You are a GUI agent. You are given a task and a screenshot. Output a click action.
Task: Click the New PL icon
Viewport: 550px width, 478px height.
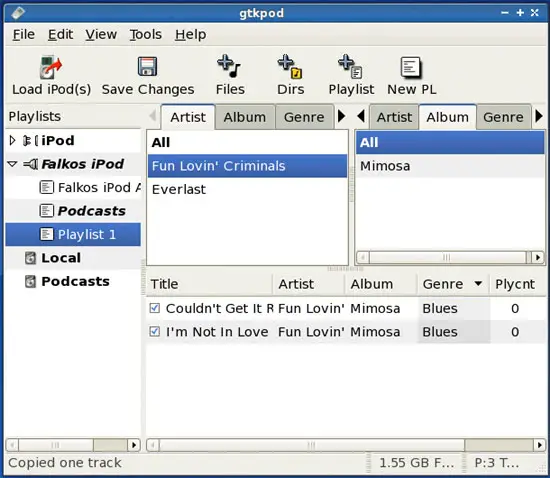[411, 67]
